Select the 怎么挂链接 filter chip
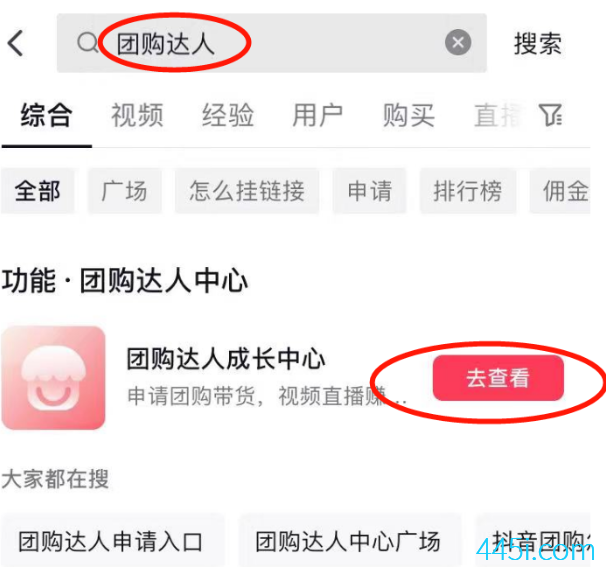Viewport: 606px width, 567px height. click(247, 191)
